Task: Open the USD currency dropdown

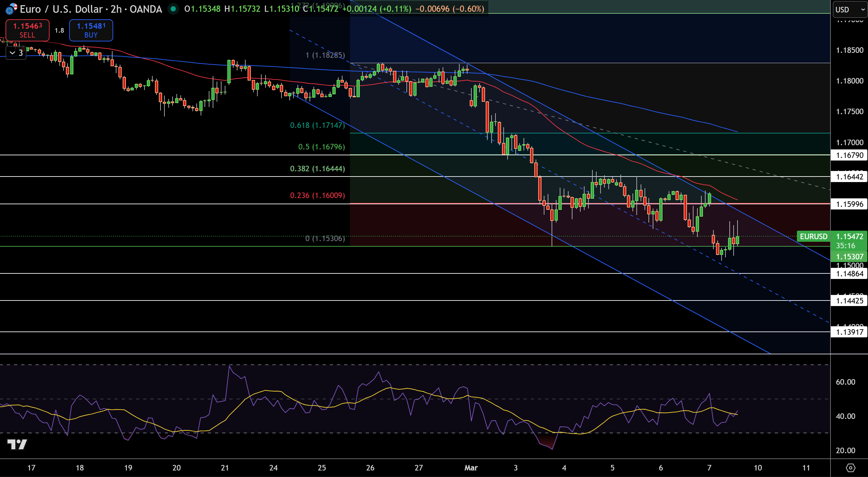Action: coord(850,9)
